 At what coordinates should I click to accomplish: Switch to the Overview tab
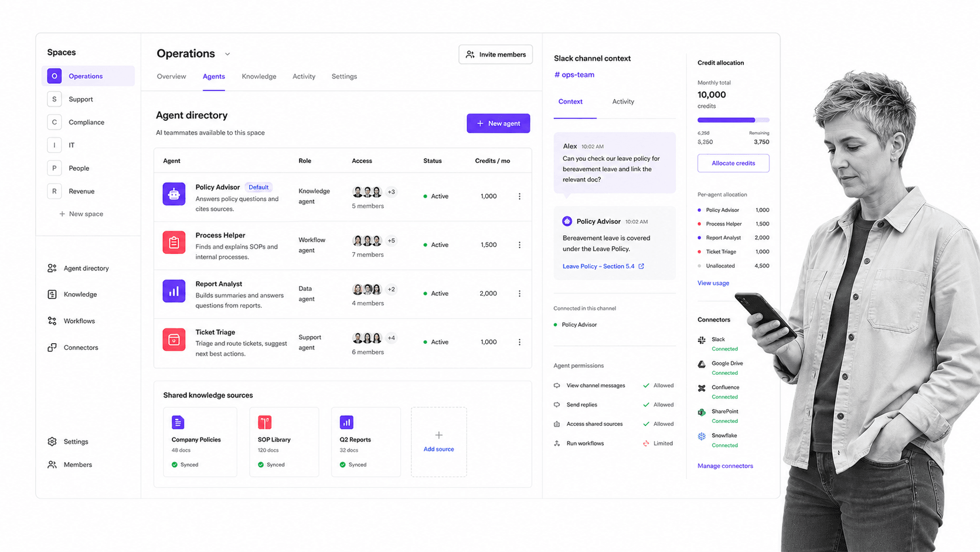point(171,76)
